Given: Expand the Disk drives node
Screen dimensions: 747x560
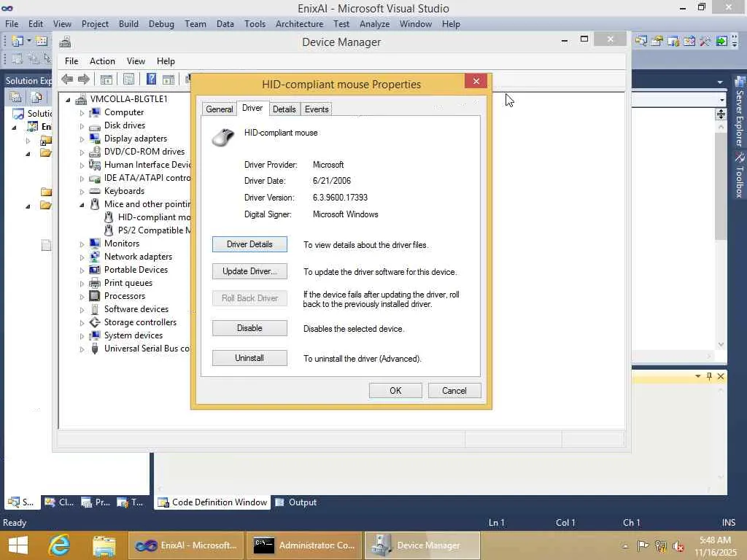Looking at the screenshot, I should (x=82, y=126).
